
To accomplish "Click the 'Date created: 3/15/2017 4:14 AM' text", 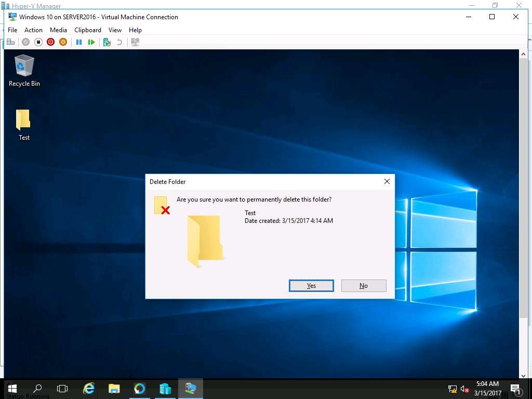I will click(x=289, y=221).
